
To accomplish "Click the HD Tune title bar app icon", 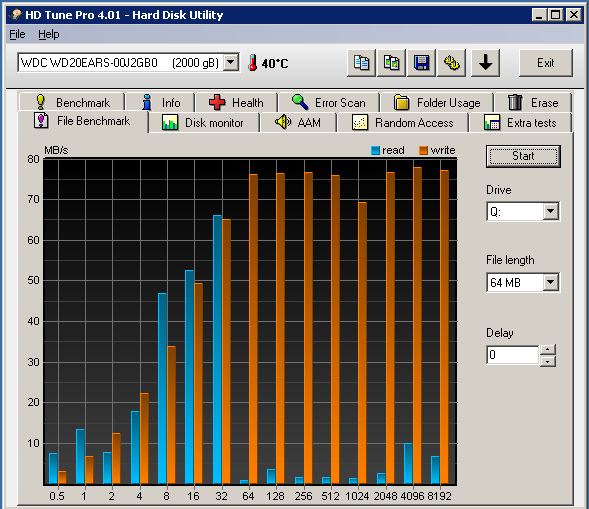I will (16, 15).
